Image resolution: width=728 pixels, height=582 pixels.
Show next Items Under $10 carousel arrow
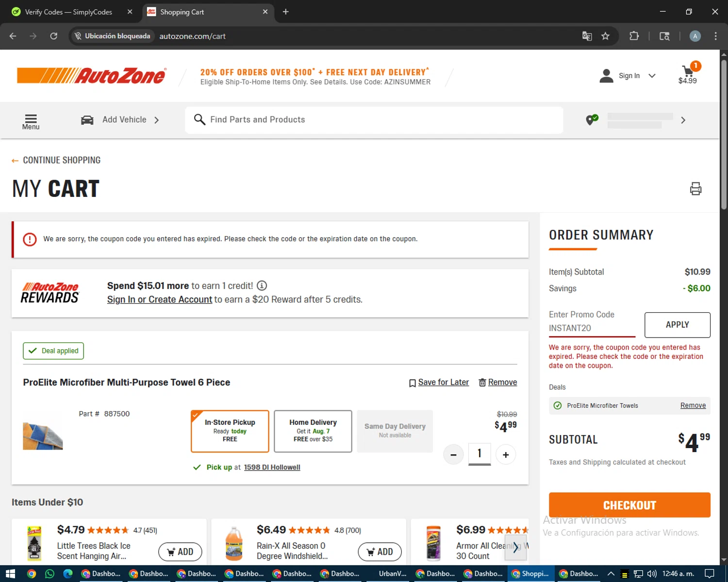tap(515, 547)
